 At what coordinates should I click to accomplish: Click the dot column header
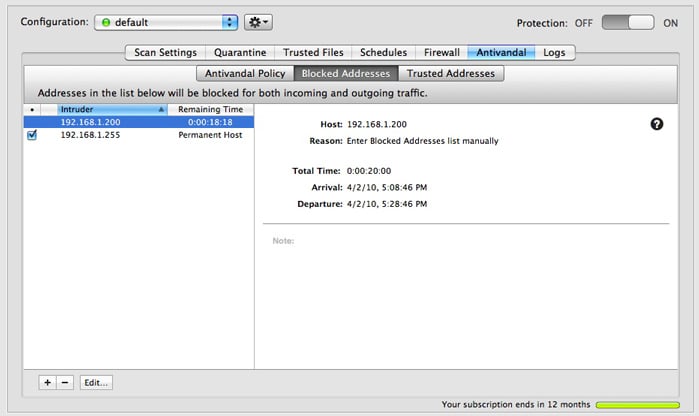32,109
